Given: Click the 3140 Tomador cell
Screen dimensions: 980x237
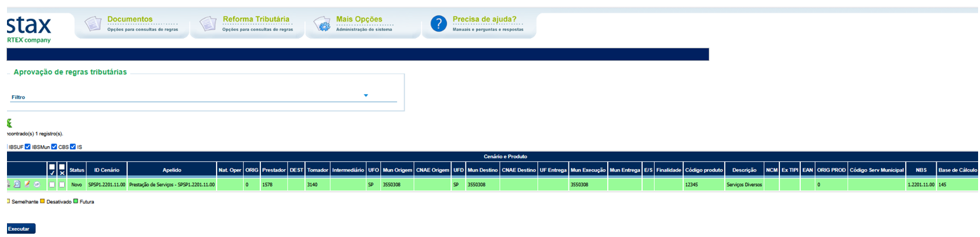Looking at the screenshot, I should pyautogui.click(x=317, y=184).
